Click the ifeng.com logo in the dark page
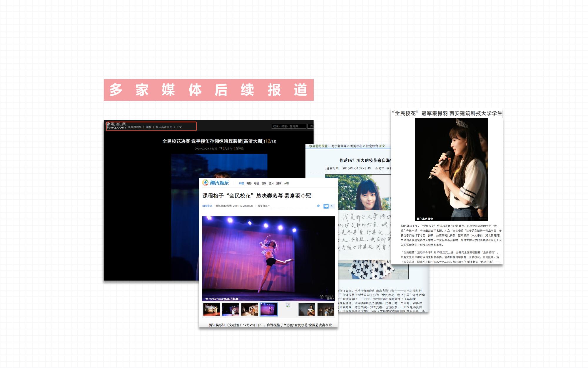 (x=116, y=125)
